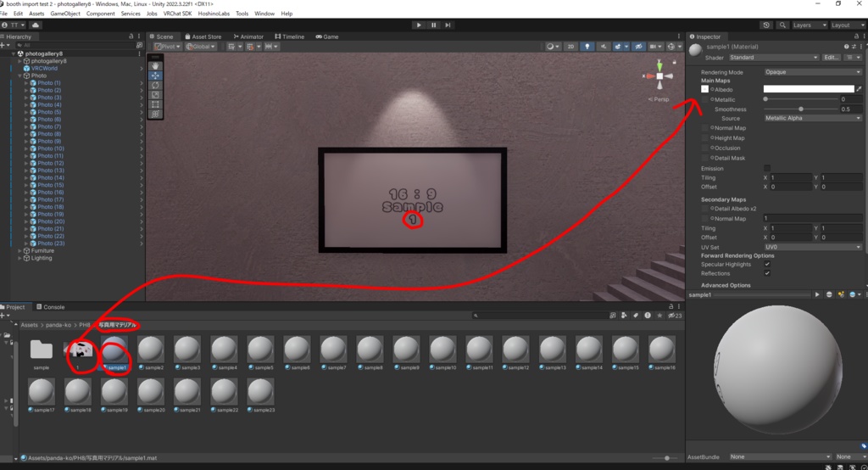Open the VRChat SDK menu
Viewport: 868px width, 470px height.
click(177, 14)
